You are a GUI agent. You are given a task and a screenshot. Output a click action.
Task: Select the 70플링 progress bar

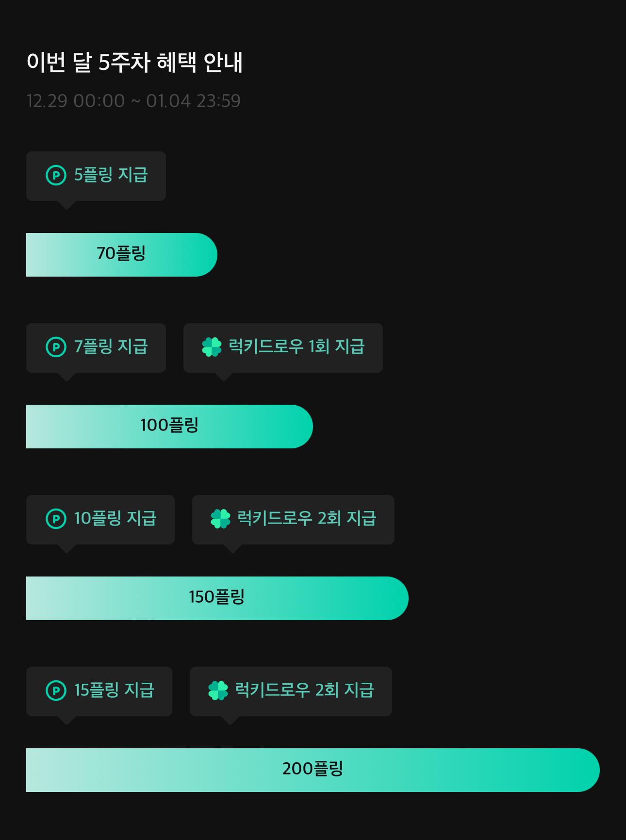(121, 255)
